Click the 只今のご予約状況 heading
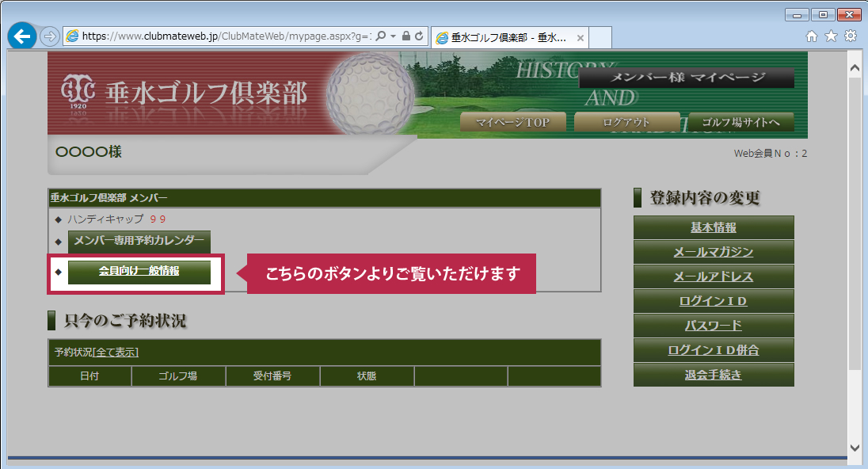The image size is (868, 469). [125, 321]
